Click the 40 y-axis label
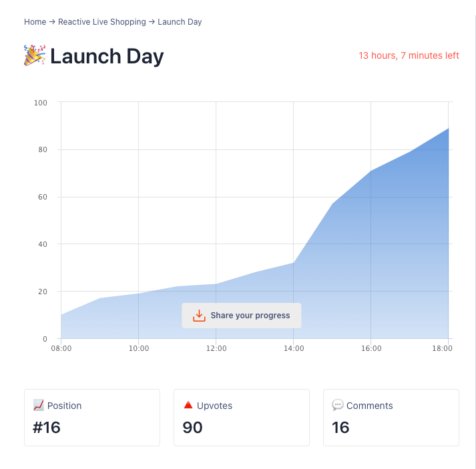The width and height of the screenshot is (476, 469). 43,244
